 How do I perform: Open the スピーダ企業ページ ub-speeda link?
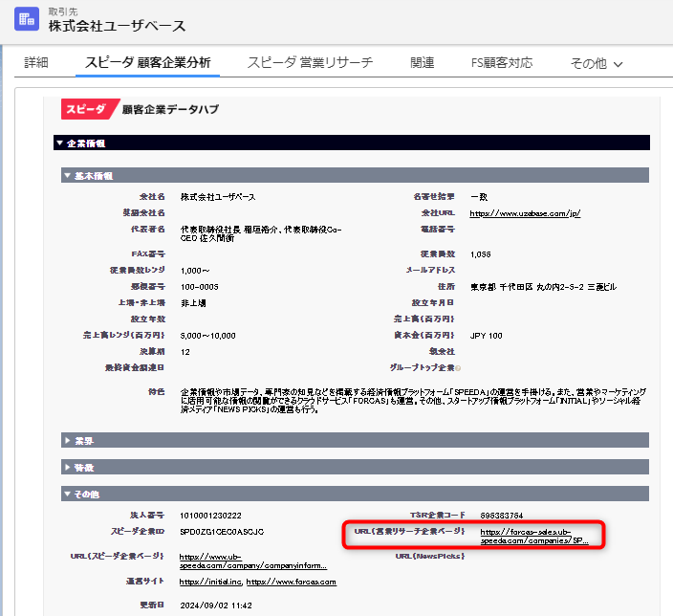pos(253,561)
